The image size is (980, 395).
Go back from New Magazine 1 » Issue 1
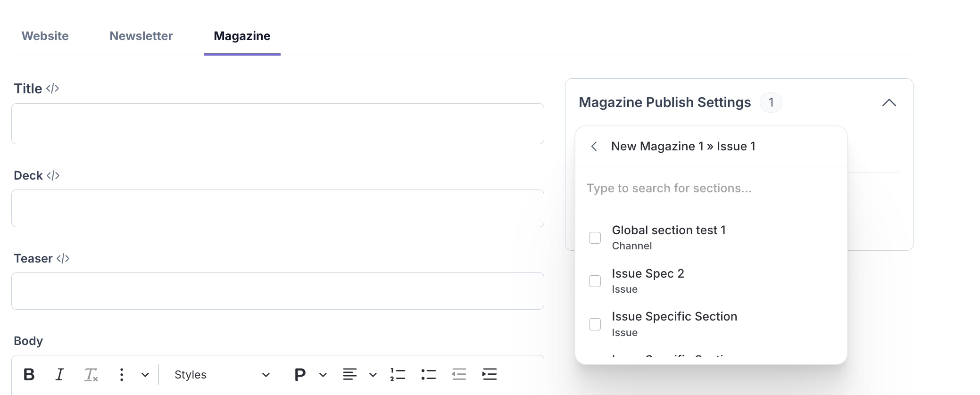[x=594, y=147]
